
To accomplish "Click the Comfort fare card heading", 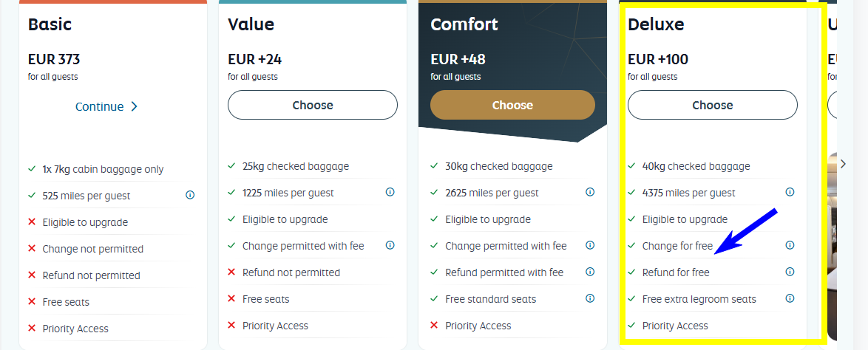I will (x=464, y=24).
